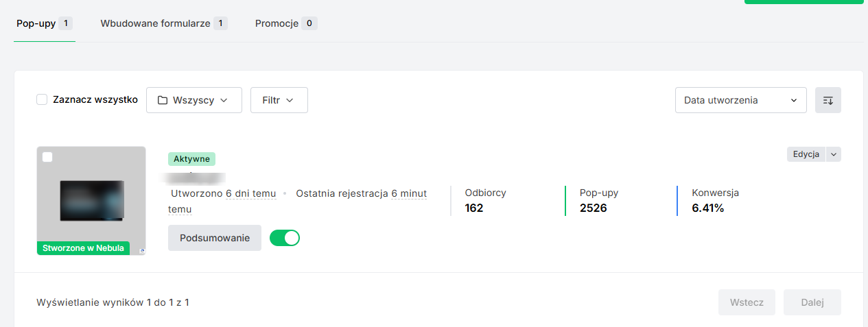Viewport: 868px width, 327px height.
Task: Select the pop-up thumbnail checkbox
Action: pyautogui.click(x=47, y=157)
